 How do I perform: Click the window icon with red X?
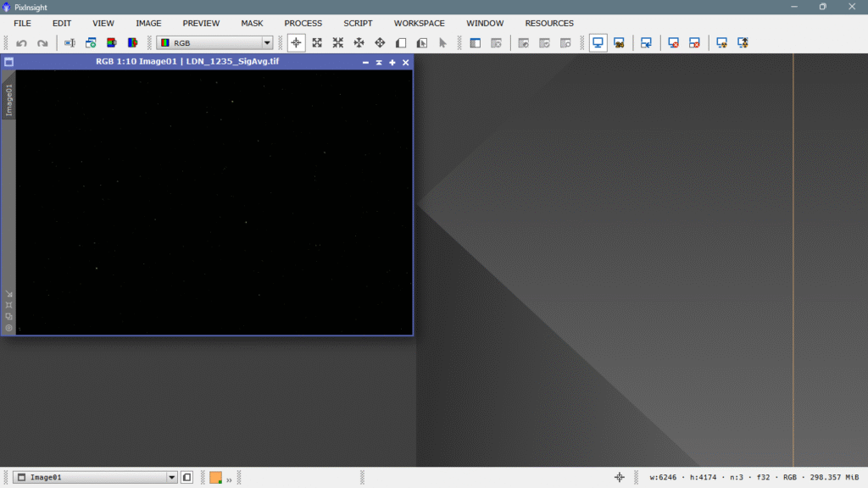(694, 43)
